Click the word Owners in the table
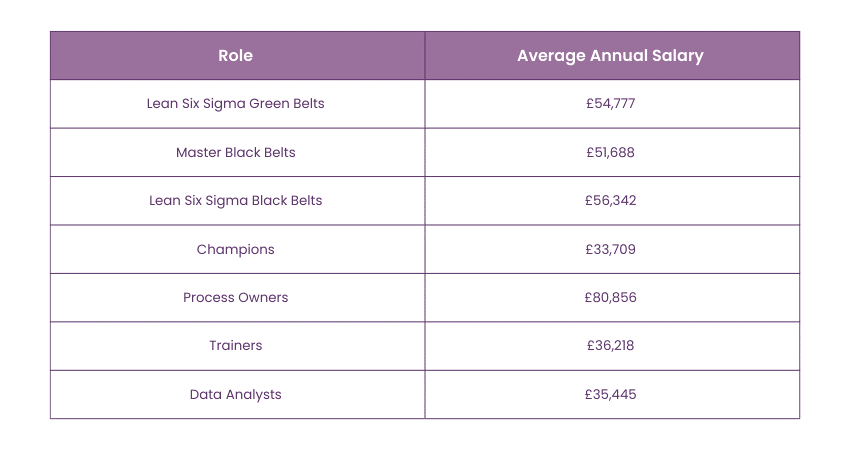Screen dimensions: 850x450 [x=264, y=297]
